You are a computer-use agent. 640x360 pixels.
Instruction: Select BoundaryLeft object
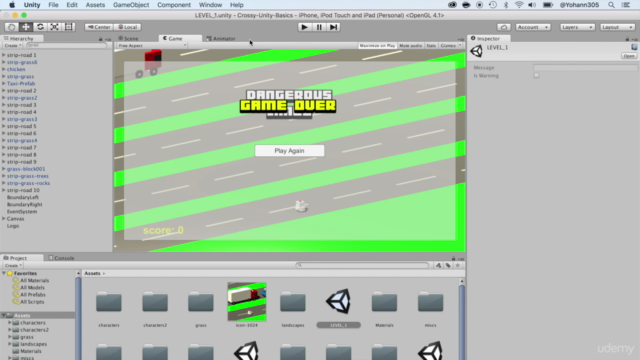23,197
